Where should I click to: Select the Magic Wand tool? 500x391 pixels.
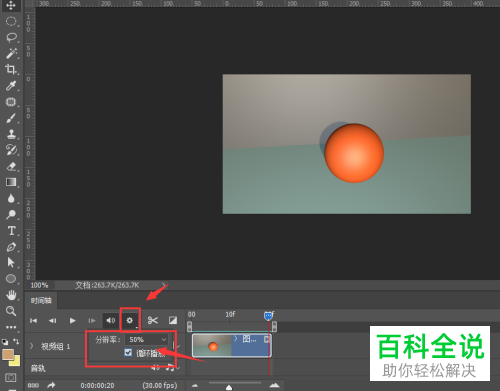pos(11,53)
